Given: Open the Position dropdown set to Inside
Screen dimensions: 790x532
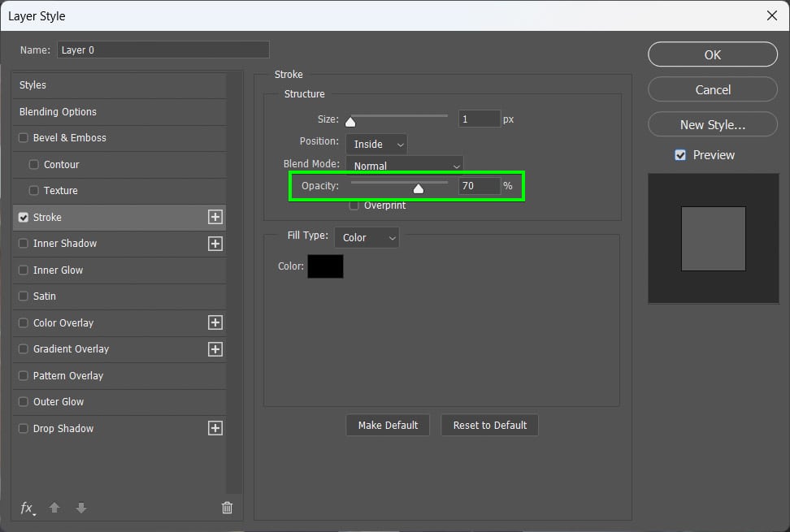Looking at the screenshot, I should tap(376, 145).
